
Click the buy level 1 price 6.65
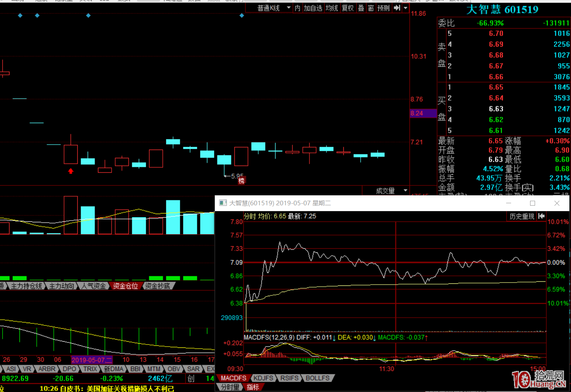tap(496, 87)
